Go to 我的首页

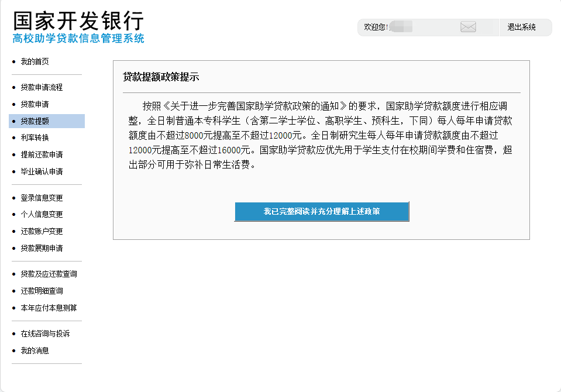(35, 61)
